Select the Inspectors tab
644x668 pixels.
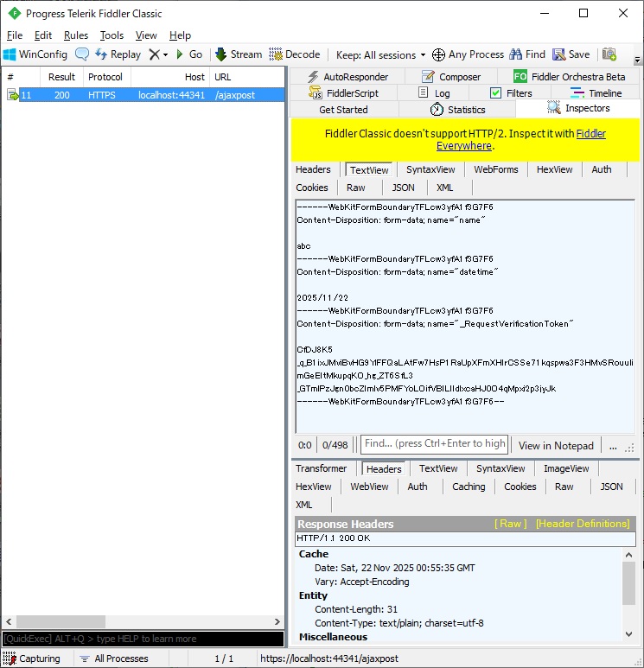pyautogui.click(x=578, y=108)
